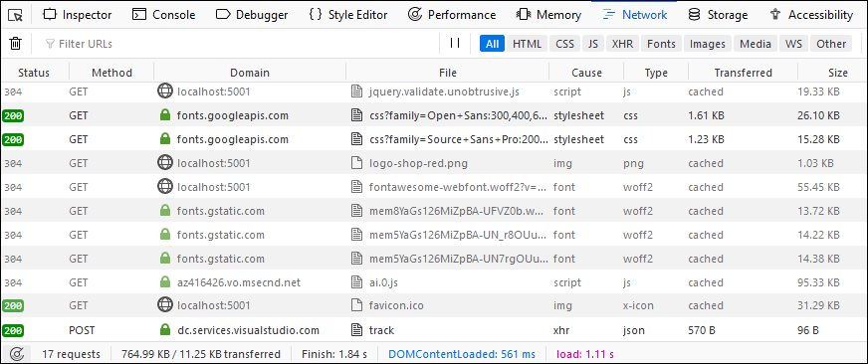
Task: Filter requests by Images
Action: 708,44
